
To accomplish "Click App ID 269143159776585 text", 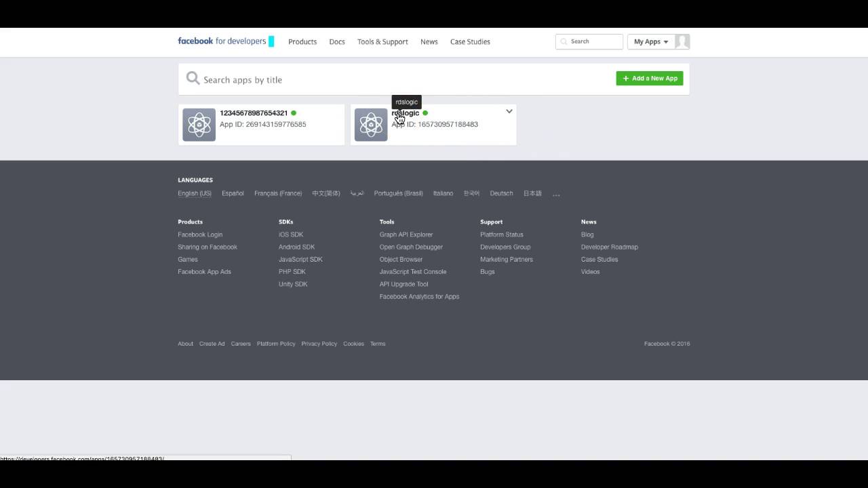I will click(x=262, y=125).
